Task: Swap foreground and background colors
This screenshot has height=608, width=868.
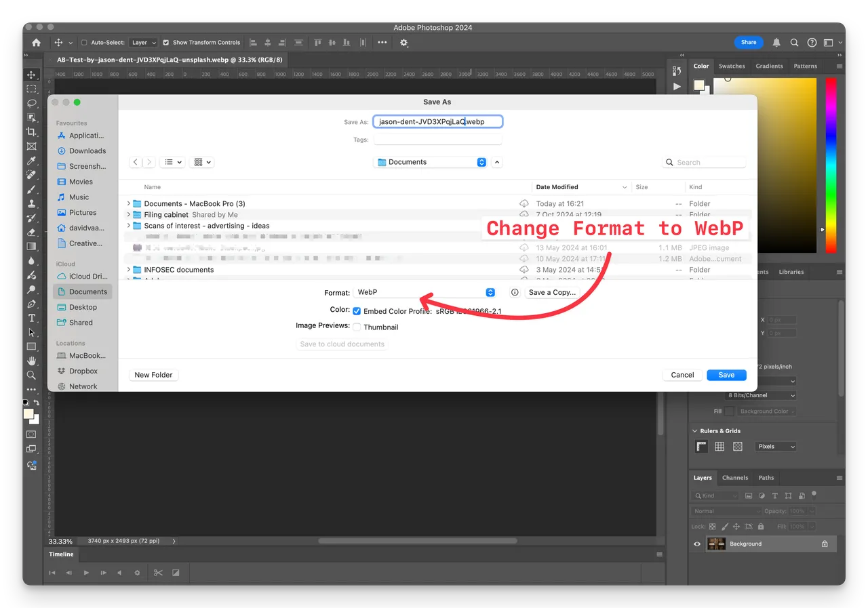Action: 37,403
